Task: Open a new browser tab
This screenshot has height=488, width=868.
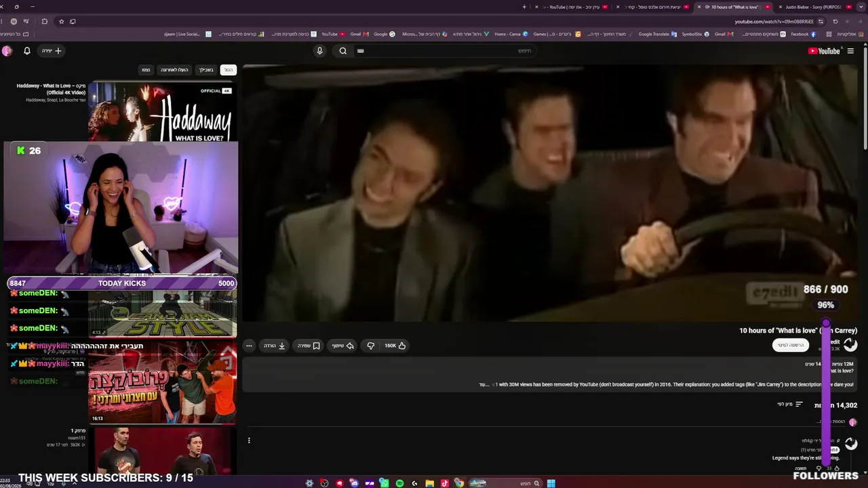Action: point(524,7)
